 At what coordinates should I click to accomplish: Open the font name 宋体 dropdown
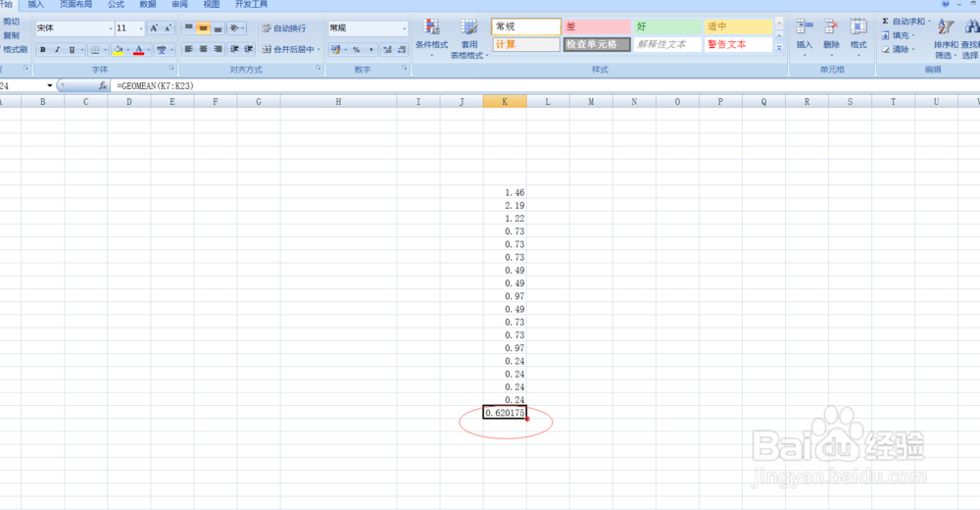click(x=111, y=28)
